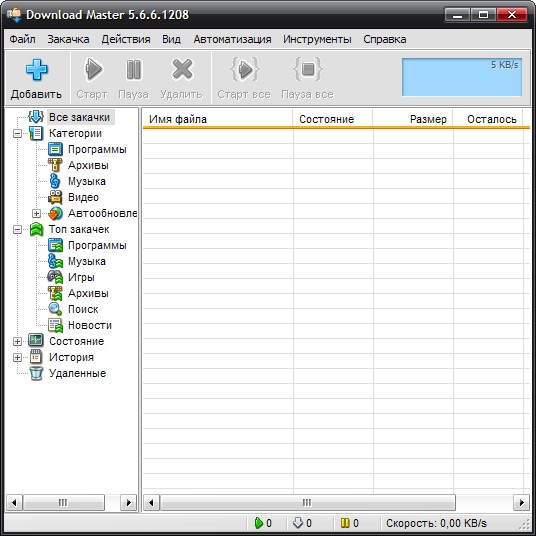The height and width of the screenshot is (536, 536).
Task: Select Все закачки in the tree
Action: 79,117
